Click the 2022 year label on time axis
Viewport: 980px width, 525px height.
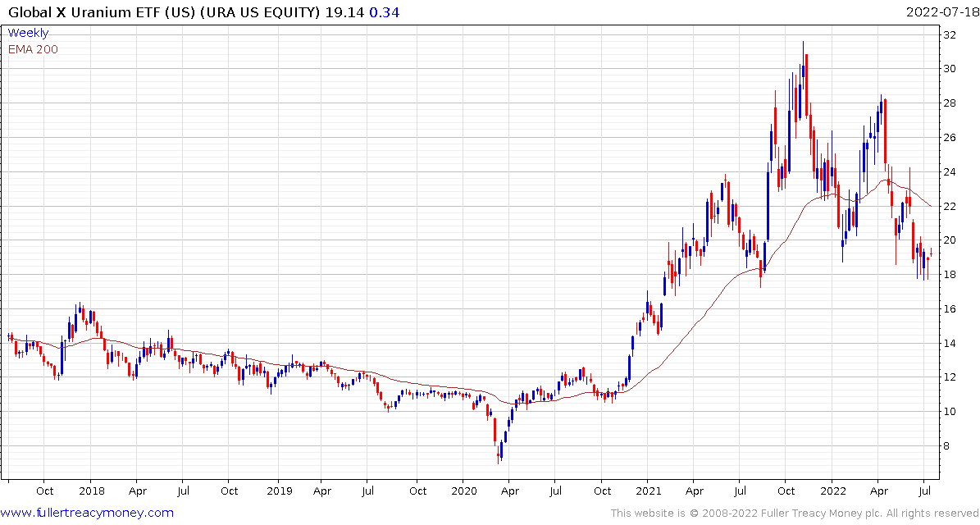tap(832, 491)
